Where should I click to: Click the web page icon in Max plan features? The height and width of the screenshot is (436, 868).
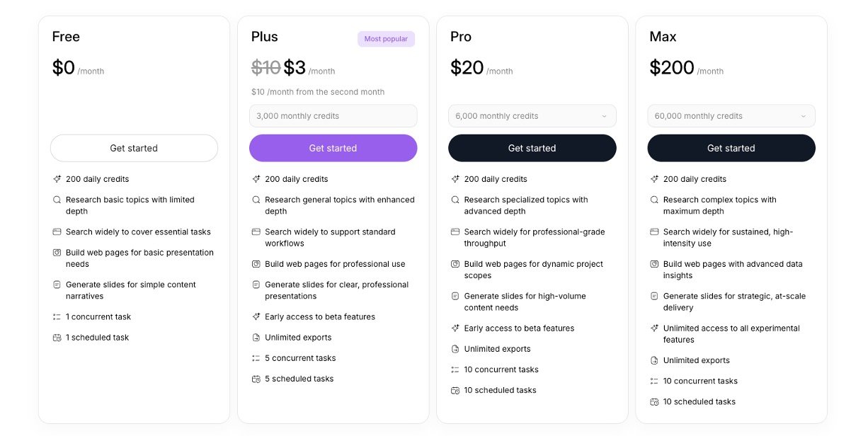[x=654, y=264]
